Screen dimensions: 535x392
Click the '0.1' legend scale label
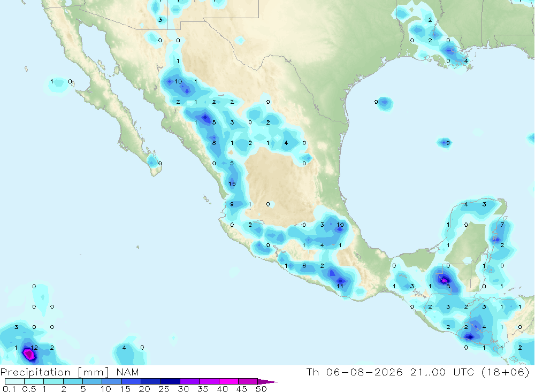(x=9, y=389)
